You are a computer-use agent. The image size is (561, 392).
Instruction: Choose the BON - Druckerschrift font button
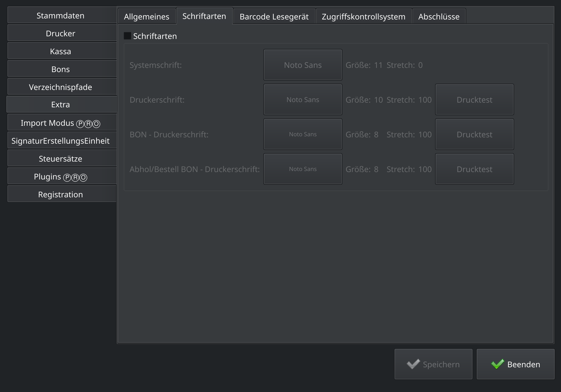point(303,134)
